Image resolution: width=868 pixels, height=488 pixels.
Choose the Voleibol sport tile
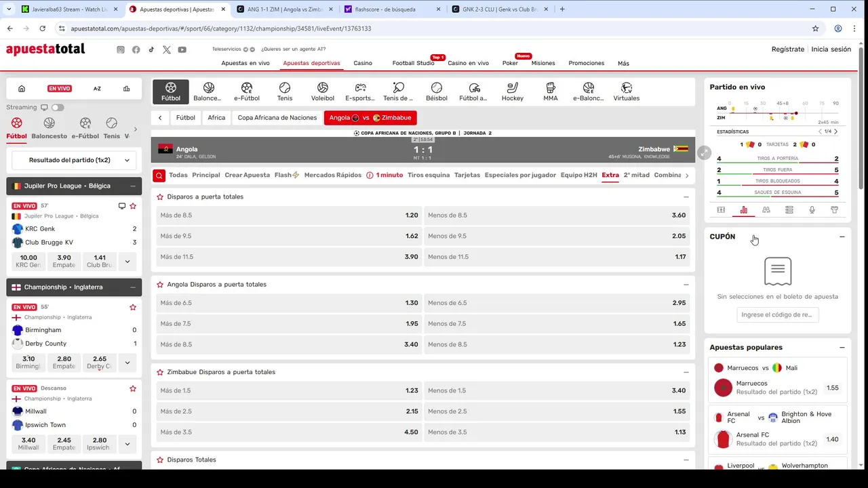pyautogui.click(x=323, y=91)
